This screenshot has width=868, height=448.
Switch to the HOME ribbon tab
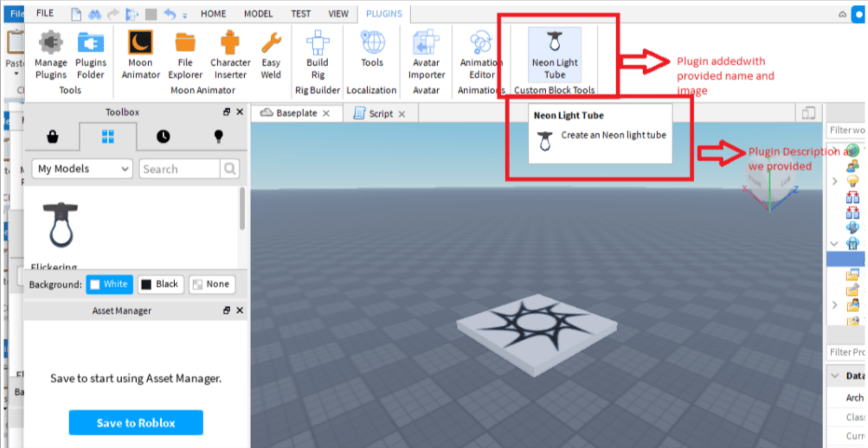point(213,14)
